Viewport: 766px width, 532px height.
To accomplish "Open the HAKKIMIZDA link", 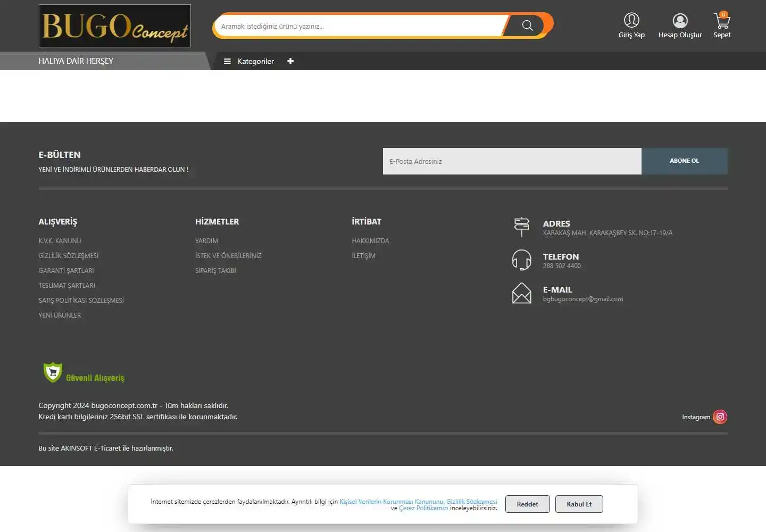I will tap(370, 241).
